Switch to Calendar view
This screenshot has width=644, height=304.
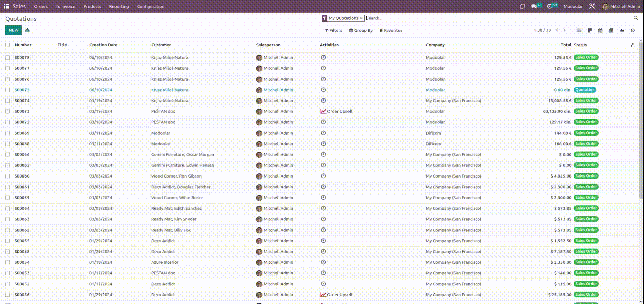coord(600,30)
